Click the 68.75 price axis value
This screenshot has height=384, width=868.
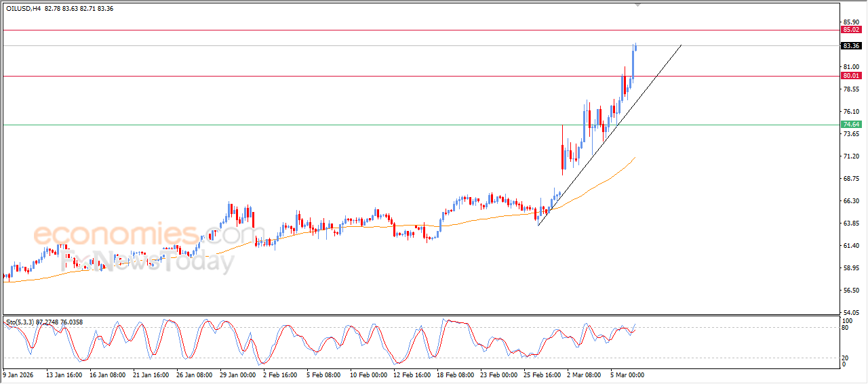[x=851, y=179]
